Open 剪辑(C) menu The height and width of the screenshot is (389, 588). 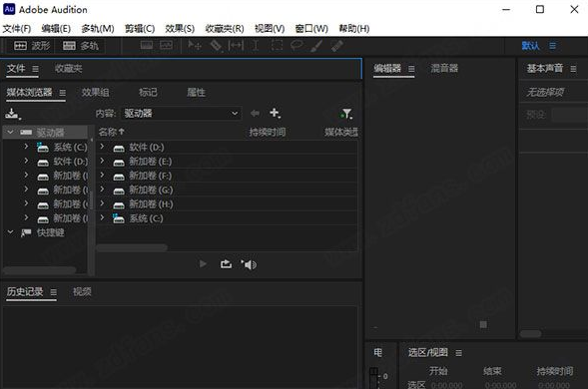[140, 29]
